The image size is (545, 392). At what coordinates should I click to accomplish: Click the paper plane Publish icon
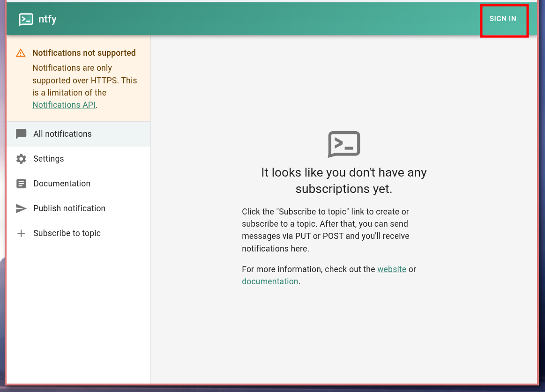pos(21,208)
